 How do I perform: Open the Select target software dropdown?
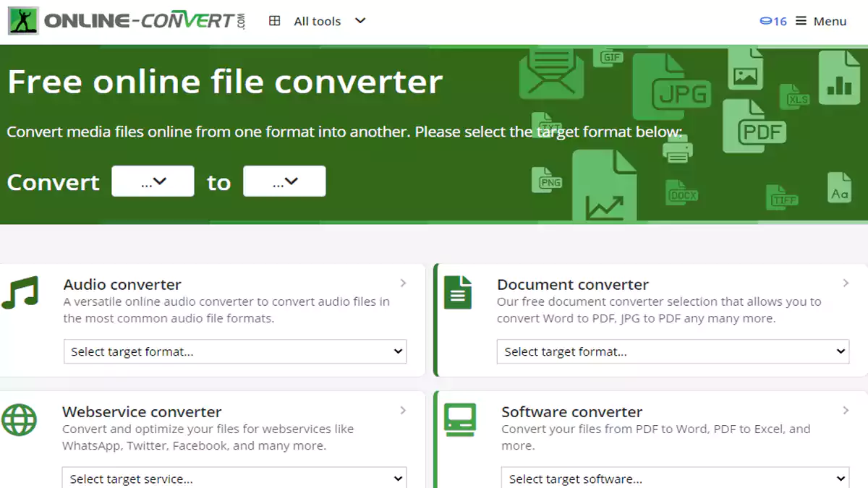(675, 479)
